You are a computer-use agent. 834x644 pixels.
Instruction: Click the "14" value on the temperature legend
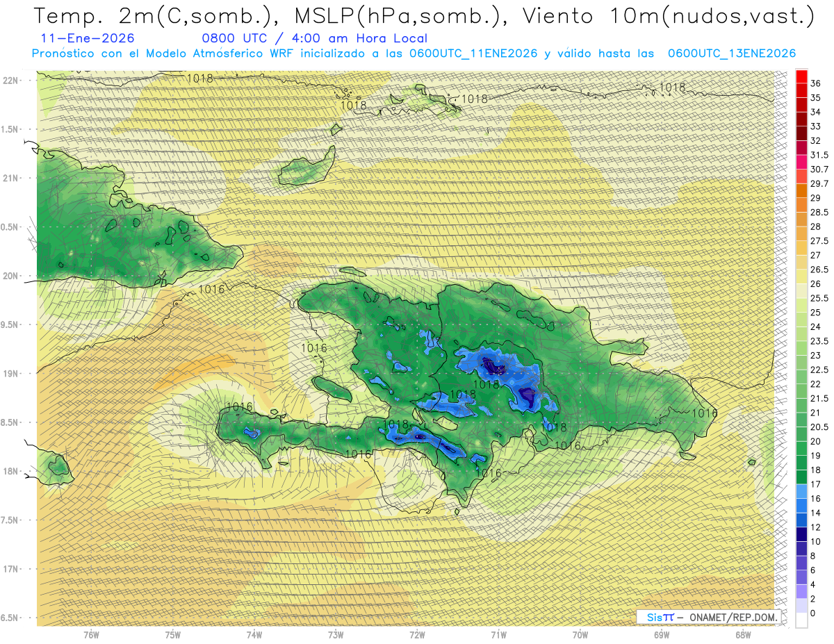pos(816,513)
